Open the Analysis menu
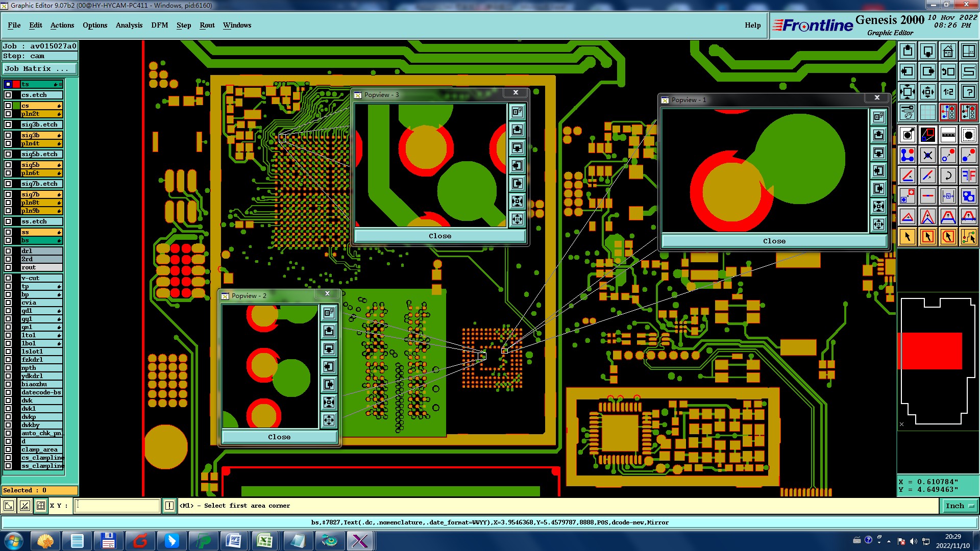This screenshot has height=551, width=980. 129,25
